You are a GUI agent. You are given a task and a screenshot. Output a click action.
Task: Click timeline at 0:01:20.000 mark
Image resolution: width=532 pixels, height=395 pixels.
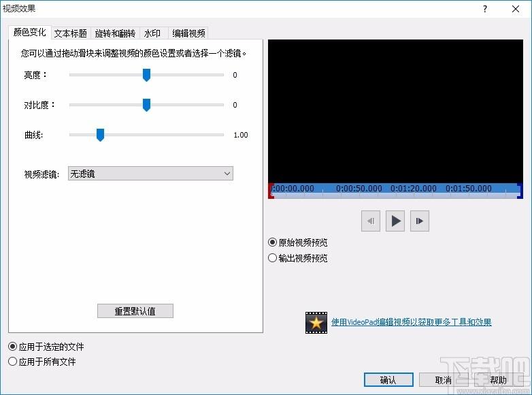(x=414, y=189)
